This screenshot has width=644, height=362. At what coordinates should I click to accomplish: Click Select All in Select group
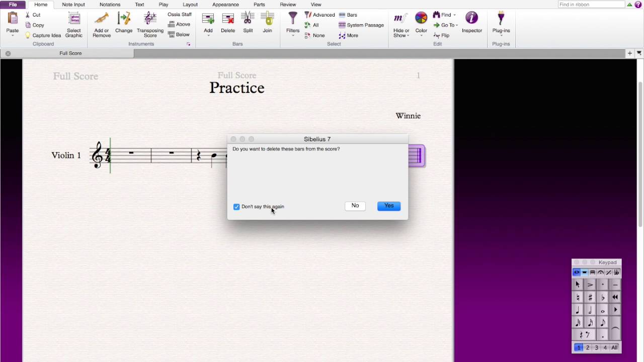(x=311, y=25)
